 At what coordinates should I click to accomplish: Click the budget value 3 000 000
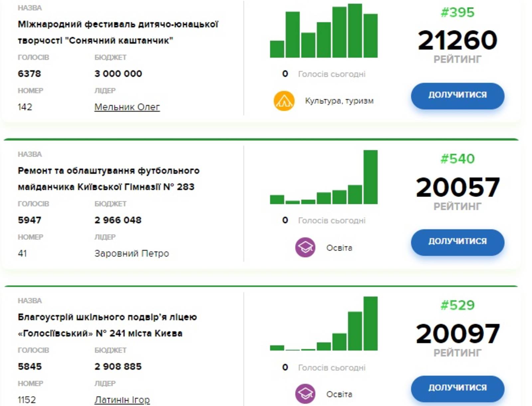tap(118, 74)
